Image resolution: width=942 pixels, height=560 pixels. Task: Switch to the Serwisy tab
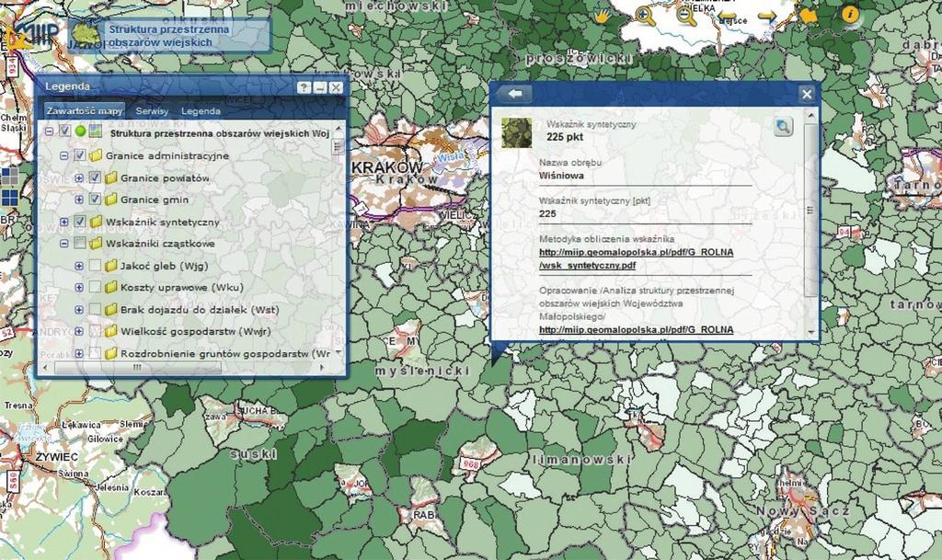coord(152,111)
